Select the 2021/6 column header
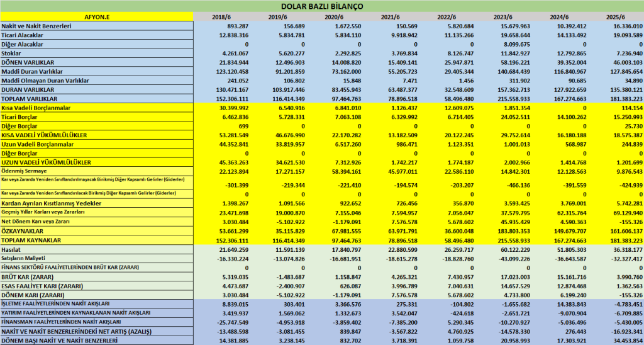 coord(390,17)
